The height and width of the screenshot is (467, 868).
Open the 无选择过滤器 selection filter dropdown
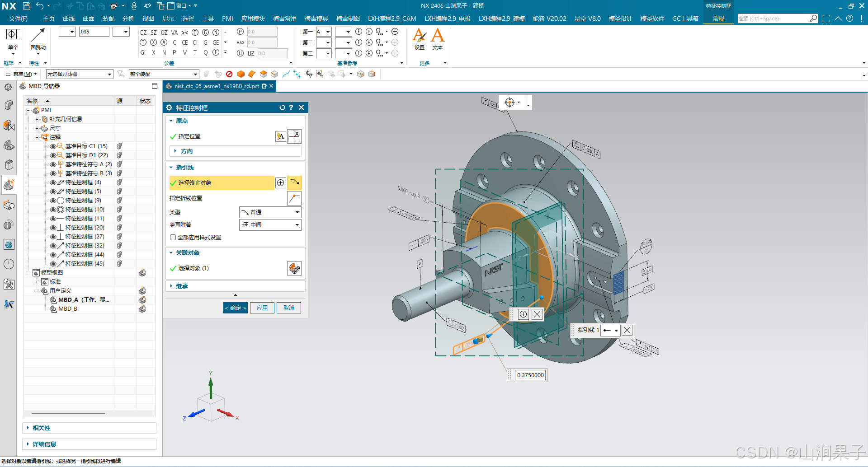click(x=79, y=74)
